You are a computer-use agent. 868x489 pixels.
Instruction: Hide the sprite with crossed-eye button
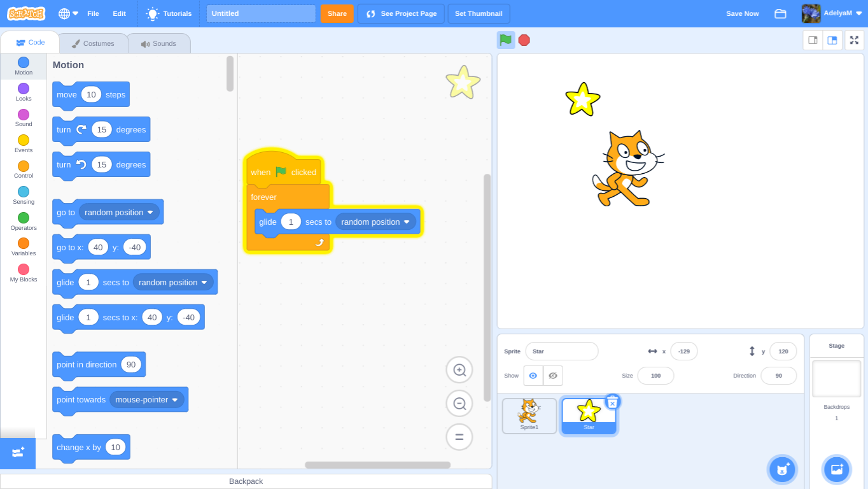pyautogui.click(x=553, y=376)
